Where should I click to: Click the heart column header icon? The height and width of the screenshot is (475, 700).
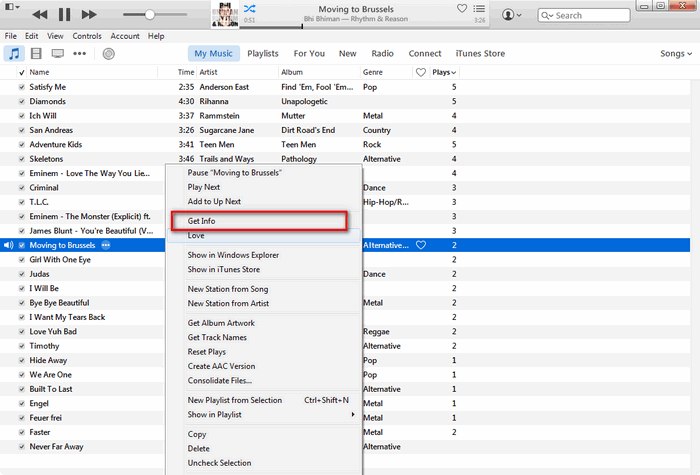(x=421, y=72)
